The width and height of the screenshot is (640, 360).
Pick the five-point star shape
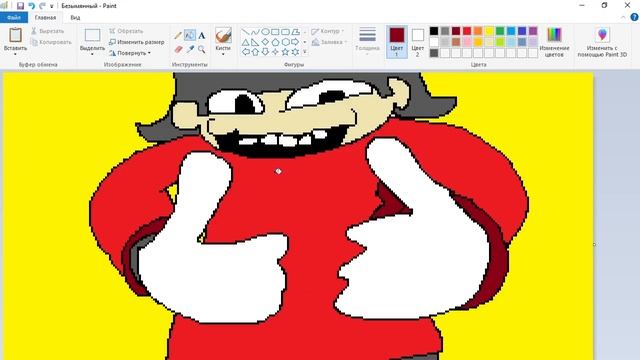pos(285,52)
